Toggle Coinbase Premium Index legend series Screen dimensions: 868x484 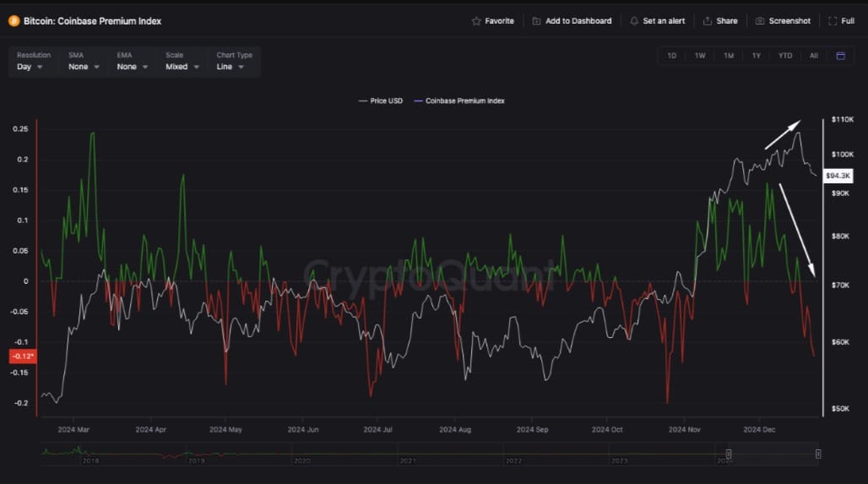459,101
